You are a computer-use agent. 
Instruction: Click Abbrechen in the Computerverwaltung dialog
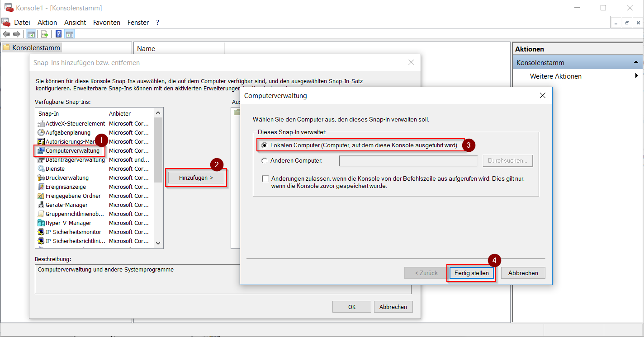[523, 273]
